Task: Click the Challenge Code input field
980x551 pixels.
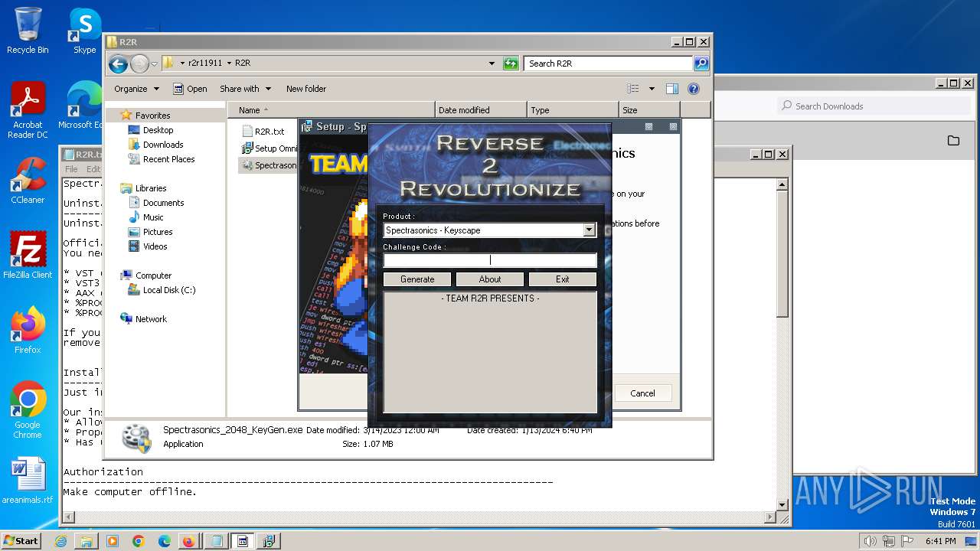Action: point(490,260)
